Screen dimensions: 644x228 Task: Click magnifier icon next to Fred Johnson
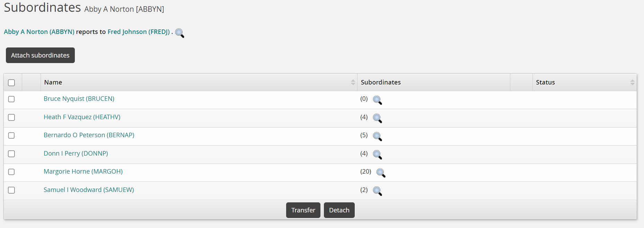(x=179, y=33)
